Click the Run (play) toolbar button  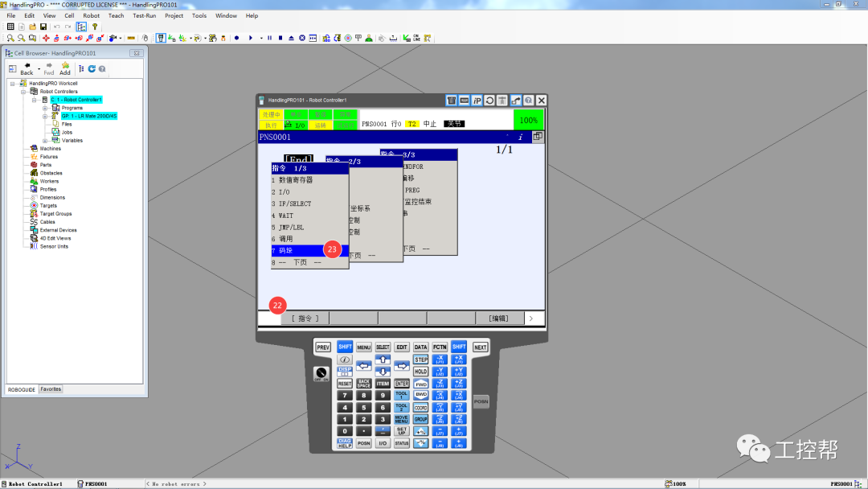tap(251, 39)
